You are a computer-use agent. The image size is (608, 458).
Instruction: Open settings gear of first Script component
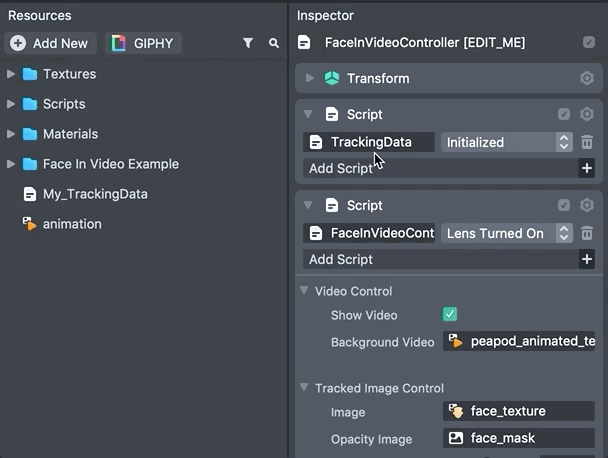click(587, 115)
